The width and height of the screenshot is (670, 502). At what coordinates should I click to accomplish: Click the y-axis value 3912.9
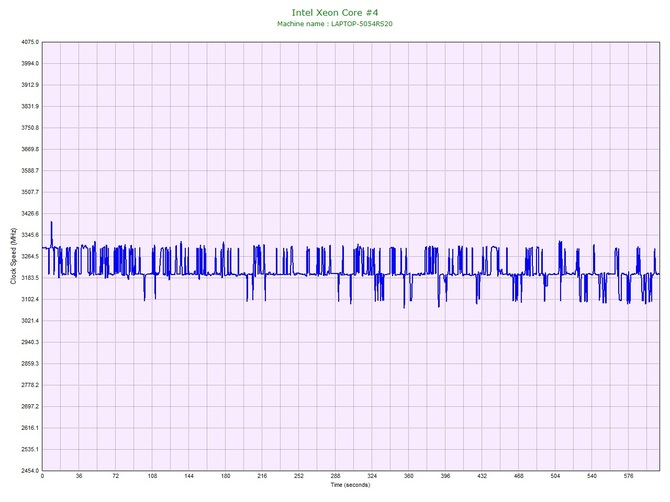30,85
